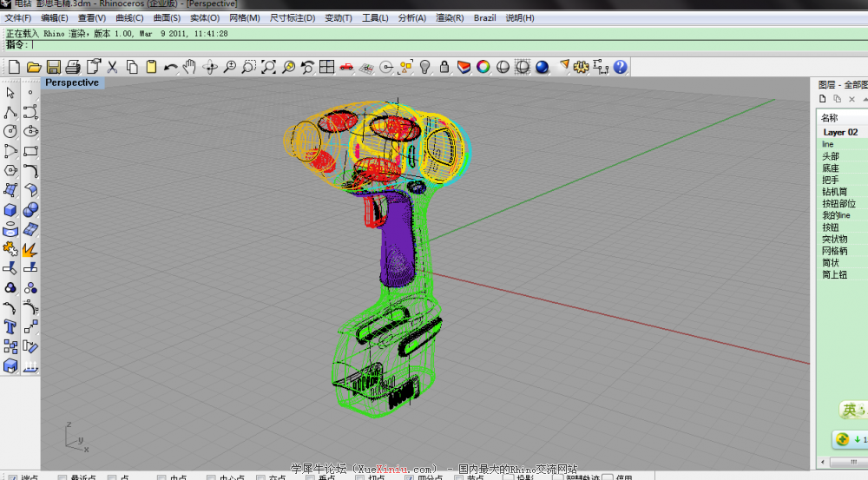Zoom Selected magnifier icon
Image resolution: width=868 pixels, height=480 pixels.
[x=288, y=67]
